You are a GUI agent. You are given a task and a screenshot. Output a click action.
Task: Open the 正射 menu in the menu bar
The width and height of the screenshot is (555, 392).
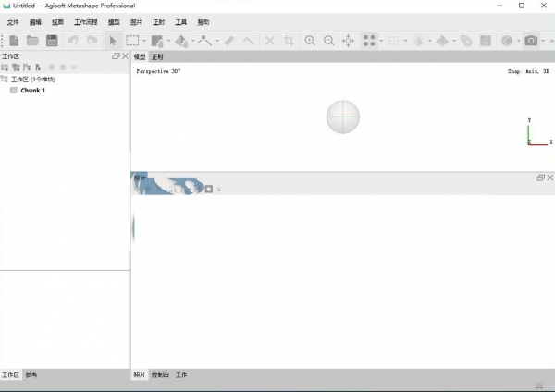[x=158, y=22]
